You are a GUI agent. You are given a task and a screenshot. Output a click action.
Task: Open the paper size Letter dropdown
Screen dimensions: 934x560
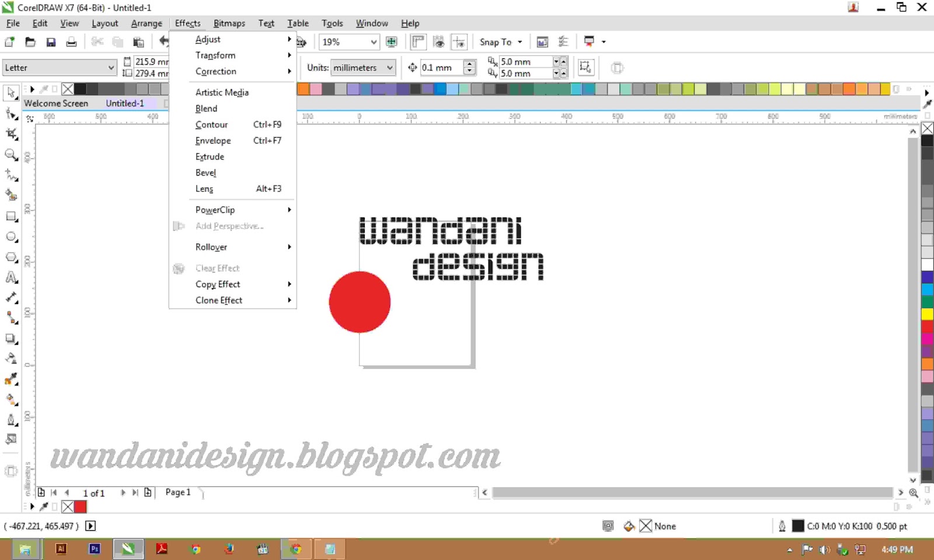pyautogui.click(x=59, y=68)
